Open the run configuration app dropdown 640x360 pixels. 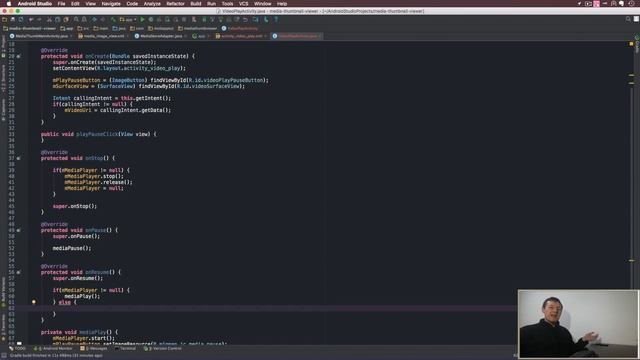pyautogui.click(x=128, y=19)
